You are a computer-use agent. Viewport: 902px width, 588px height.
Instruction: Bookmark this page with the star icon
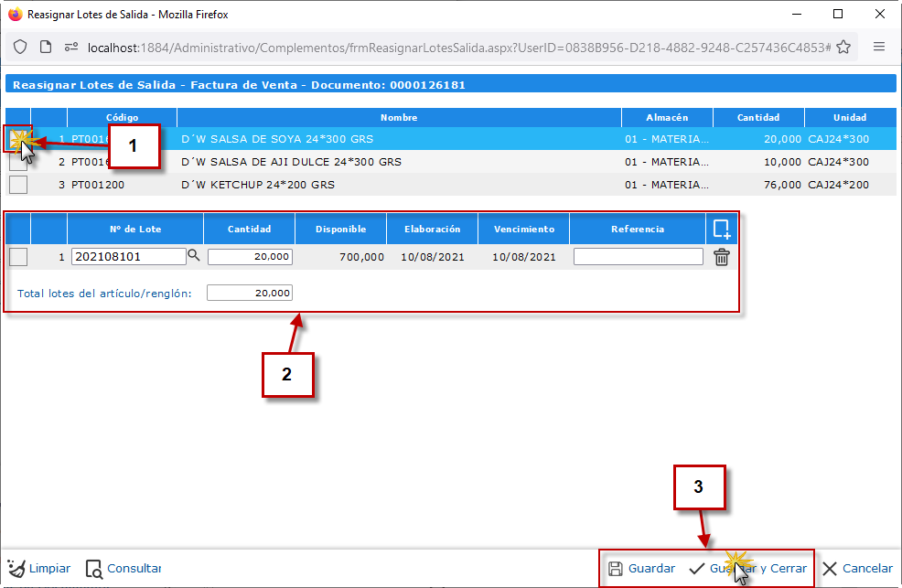(843, 48)
